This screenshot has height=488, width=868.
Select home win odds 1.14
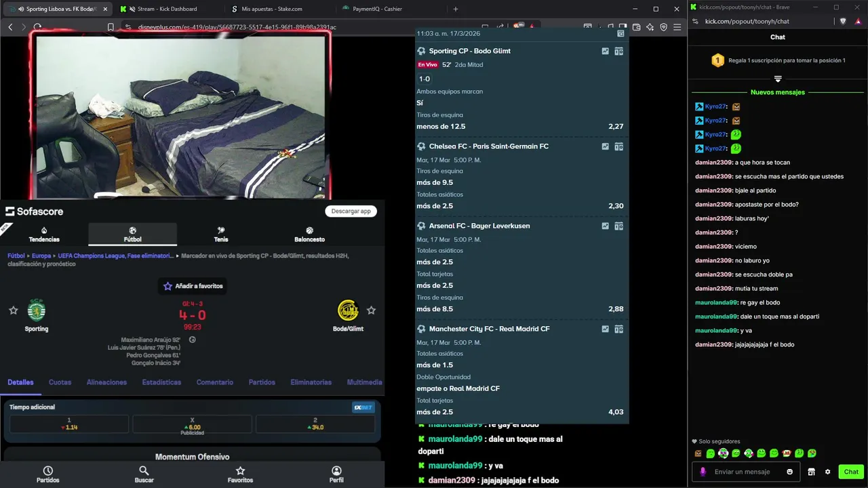(x=69, y=424)
